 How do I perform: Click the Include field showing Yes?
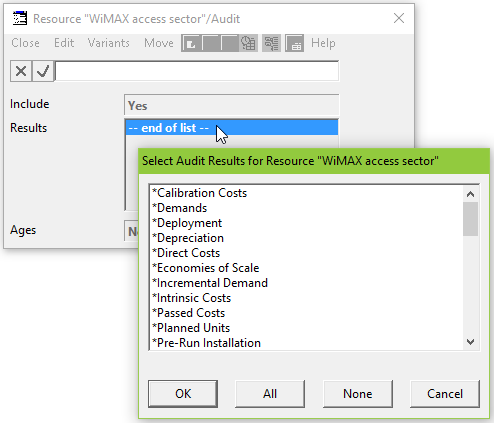pos(232,106)
